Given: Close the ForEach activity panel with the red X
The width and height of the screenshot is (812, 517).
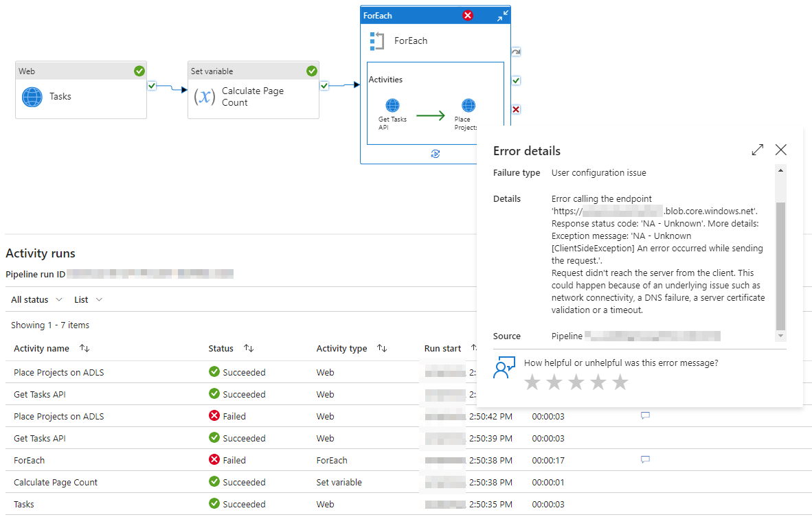Looking at the screenshot, I should pyautogui.click(x=468, y=14).
